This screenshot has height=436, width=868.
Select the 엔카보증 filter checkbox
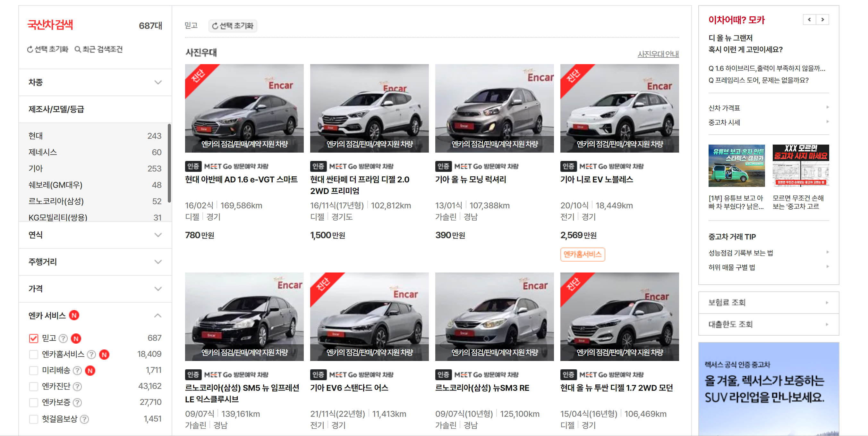click(34, 403)
